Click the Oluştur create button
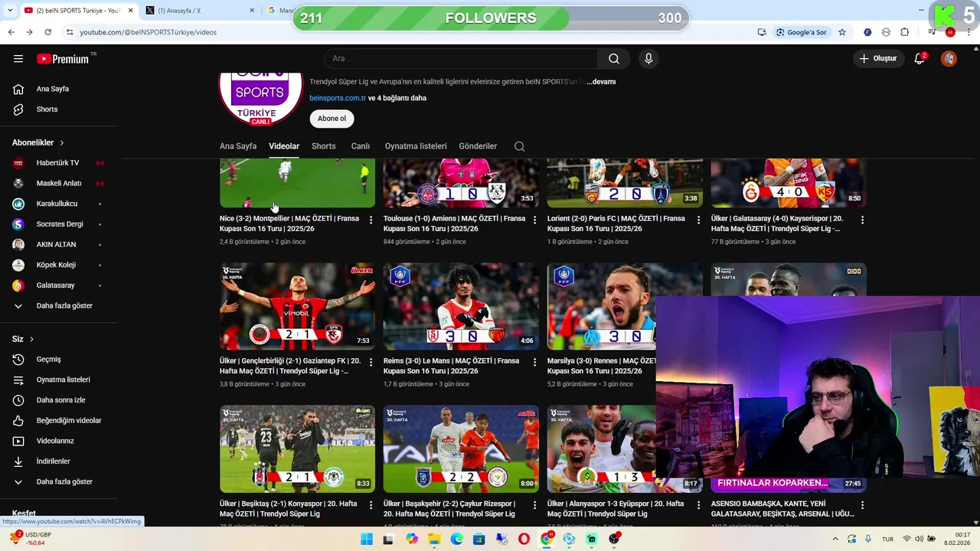Screen dimensions: 980x551 [x=879, y=59]
